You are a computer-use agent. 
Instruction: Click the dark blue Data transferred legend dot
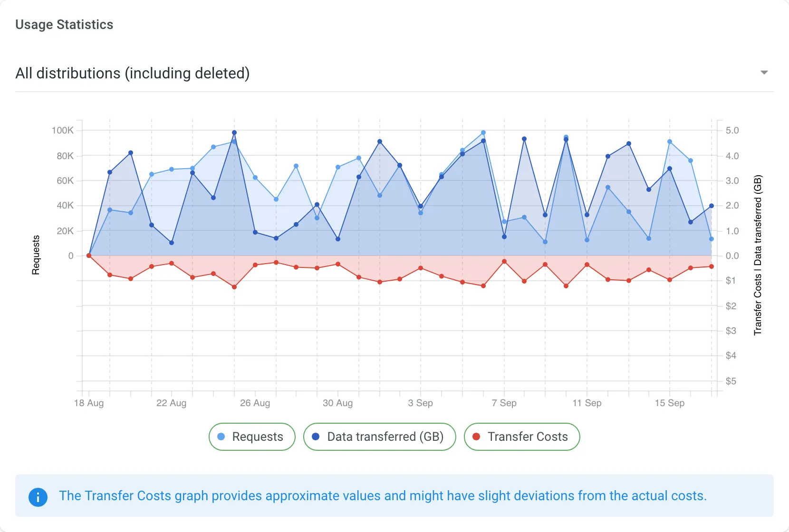tap(315, 437)
